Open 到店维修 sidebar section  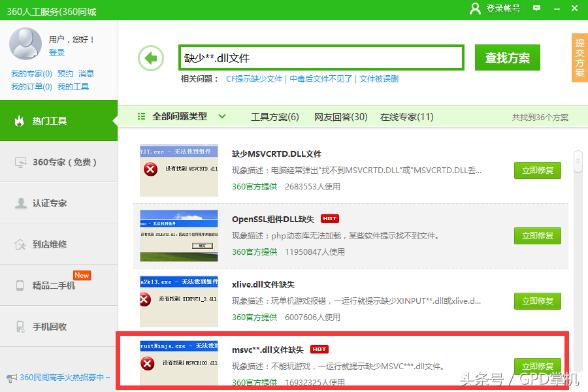point(59,244)
